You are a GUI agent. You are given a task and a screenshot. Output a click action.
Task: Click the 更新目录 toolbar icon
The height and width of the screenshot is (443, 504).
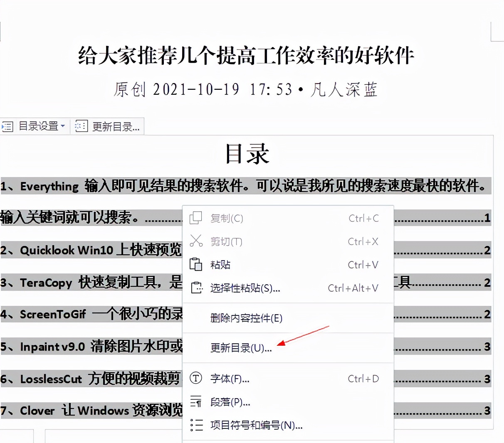(x=81, y=126)
